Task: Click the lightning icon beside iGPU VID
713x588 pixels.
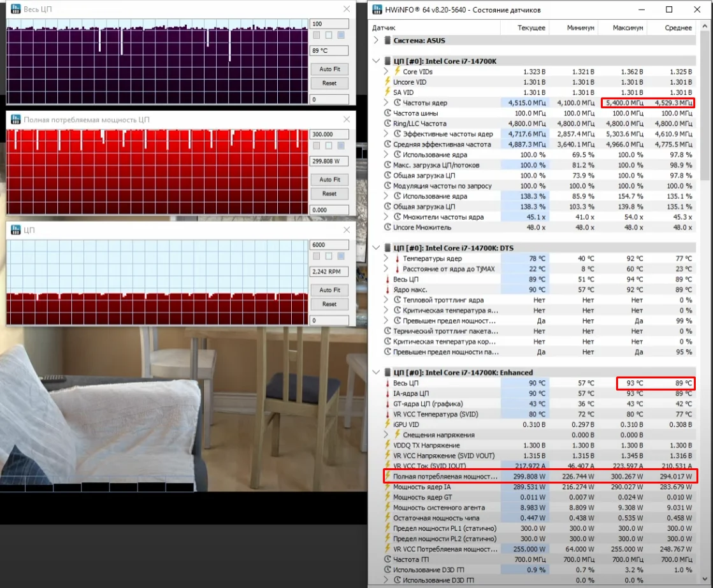Action: click(387, 424)
